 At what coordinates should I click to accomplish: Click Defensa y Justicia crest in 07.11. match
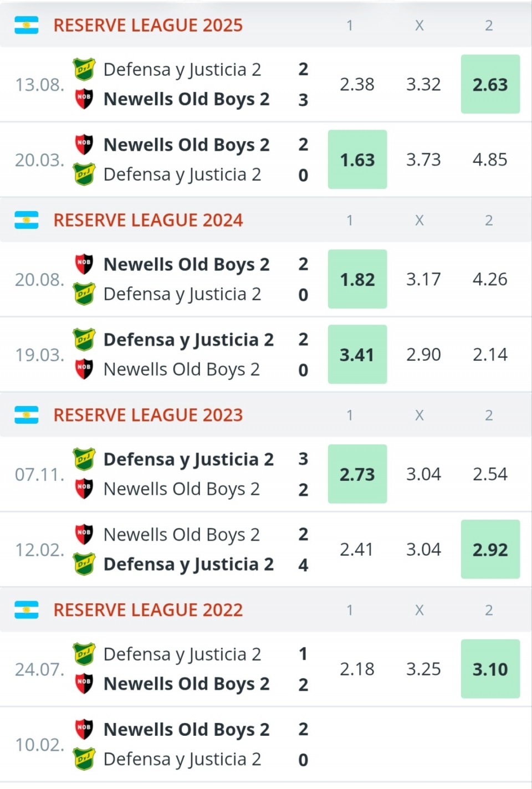point(84,459)
